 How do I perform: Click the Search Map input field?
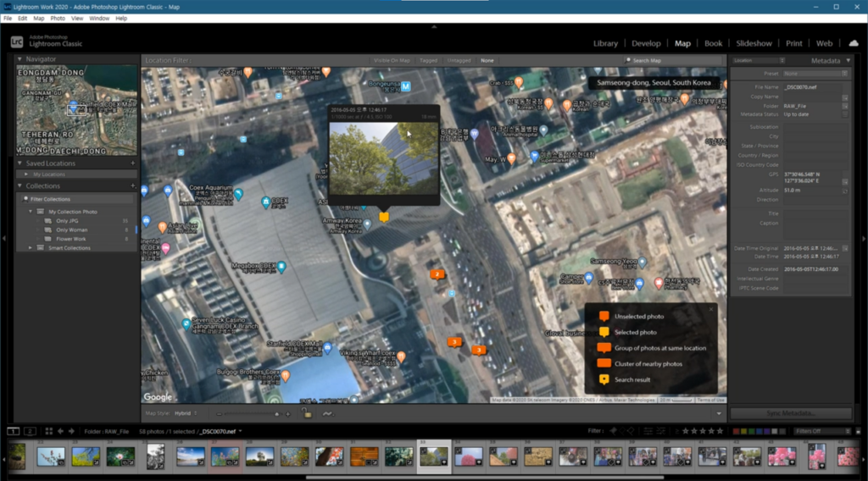673,60
